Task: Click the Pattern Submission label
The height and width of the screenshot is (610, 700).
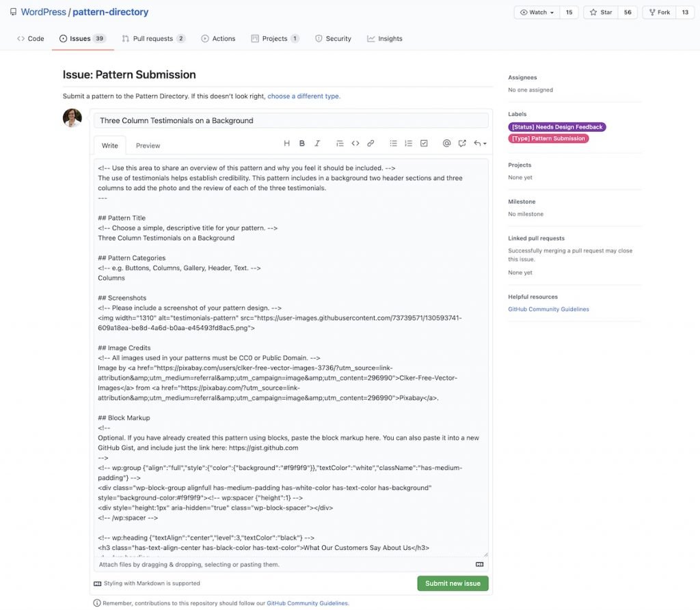Action: tap(548, 139)
